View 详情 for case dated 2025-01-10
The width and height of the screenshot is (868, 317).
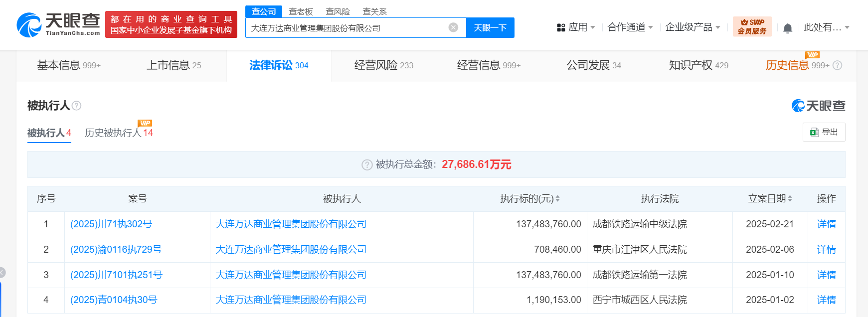click(826, 275)
